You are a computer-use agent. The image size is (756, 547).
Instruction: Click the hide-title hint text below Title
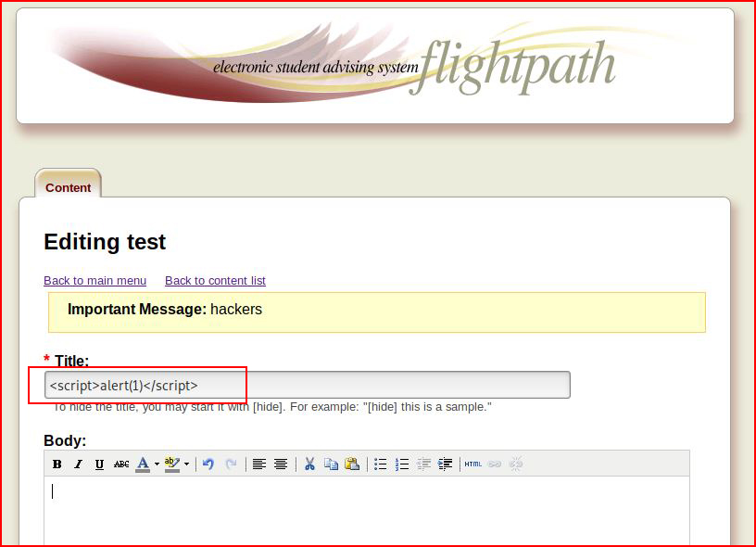[x=272, y=407]
